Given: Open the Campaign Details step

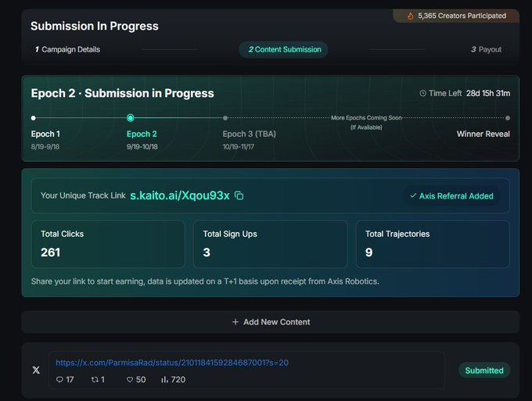Looking at the screenshot, I should pyautogui.click(x=67, y=49).
